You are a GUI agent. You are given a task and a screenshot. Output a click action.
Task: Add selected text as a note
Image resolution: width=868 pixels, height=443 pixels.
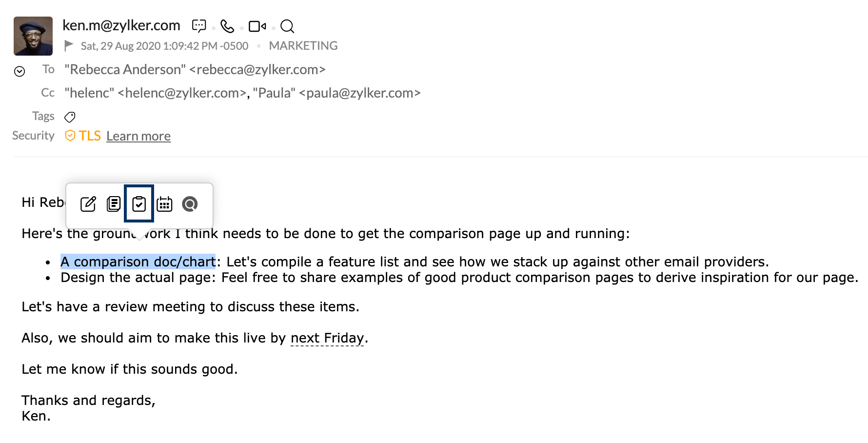(x=114, y=204)
